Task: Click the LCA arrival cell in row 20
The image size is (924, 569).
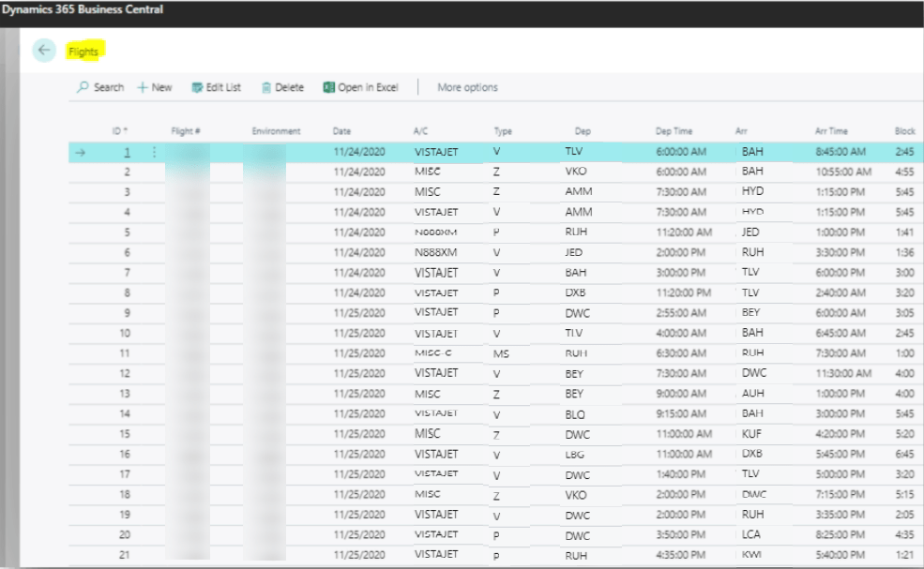Action: (x=751, y=535)
